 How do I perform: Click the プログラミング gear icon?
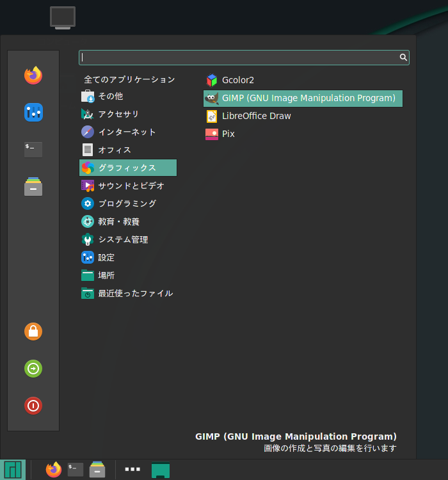88,204
